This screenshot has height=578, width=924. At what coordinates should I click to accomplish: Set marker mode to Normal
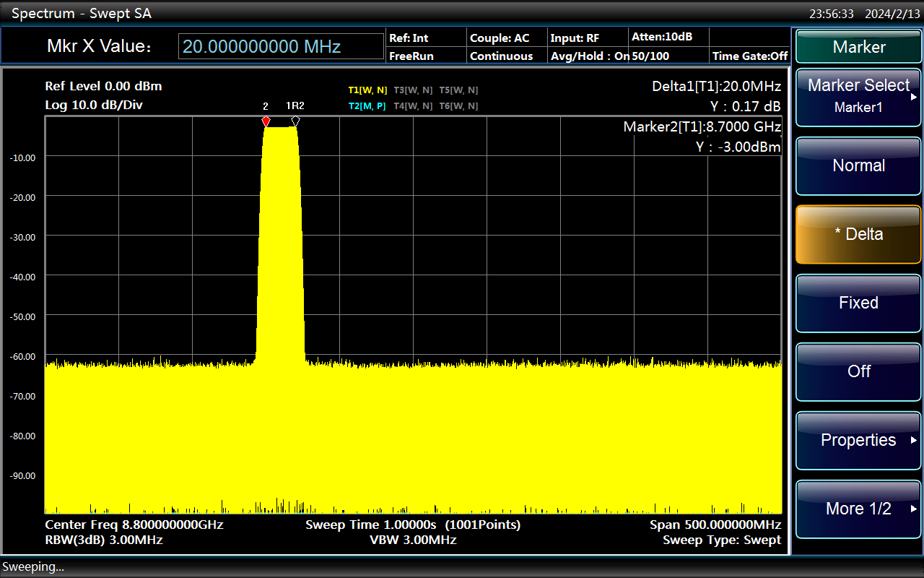(x=858, y=165)
